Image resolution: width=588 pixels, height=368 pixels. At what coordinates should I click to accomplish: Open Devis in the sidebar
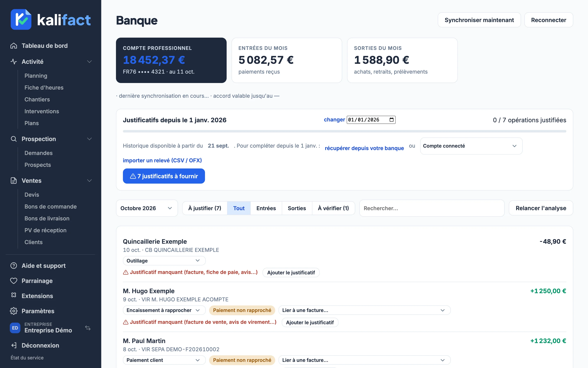click(x=32, y=195)
